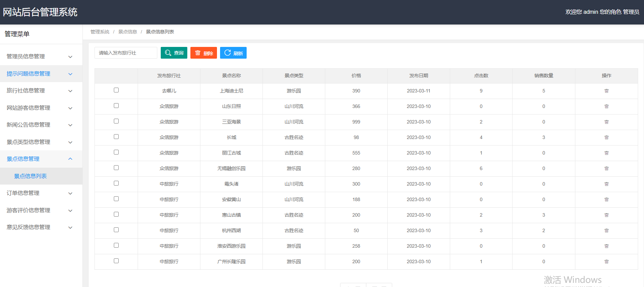The image size is (644, 287).
Task: Collapse the 景点信息管理 chevron
Action: [70, 159]
